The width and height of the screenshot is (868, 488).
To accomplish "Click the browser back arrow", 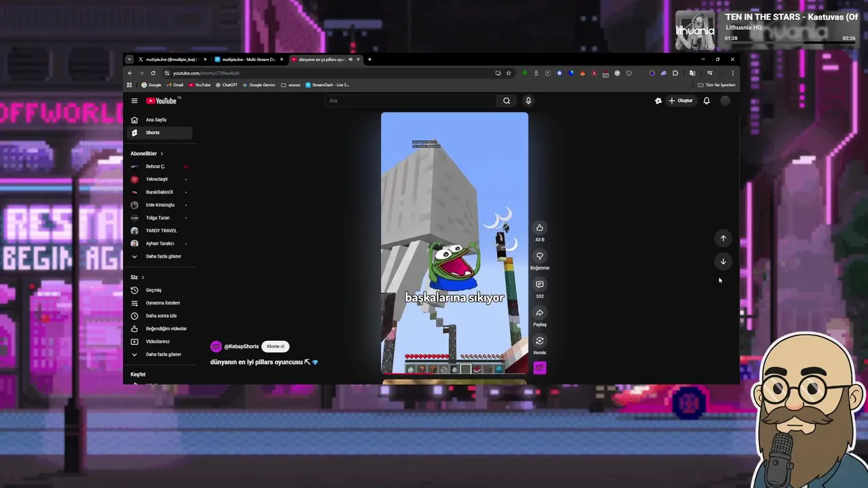I will coord(130,73).
